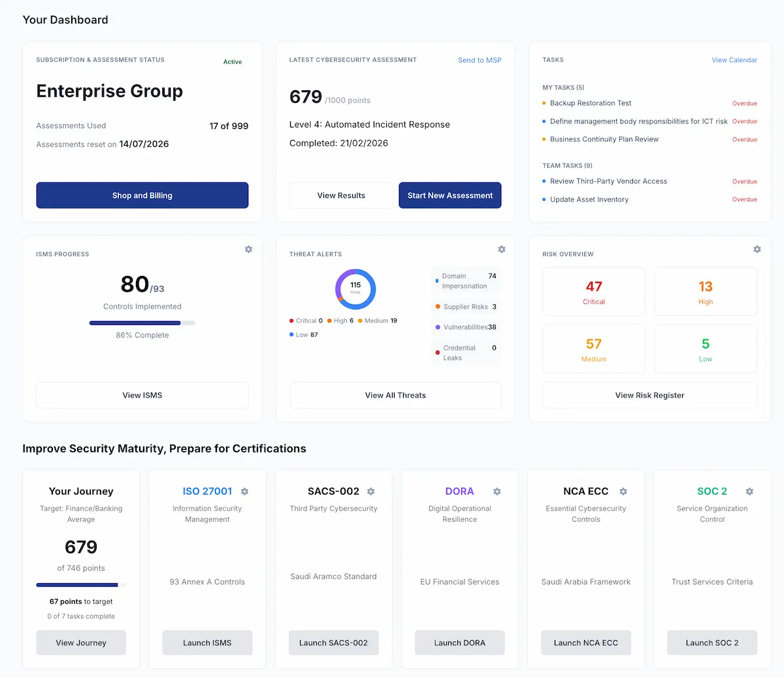Click the Shop and Billing button
Viewport: 784px width, 678px height.
coord(142,195)
